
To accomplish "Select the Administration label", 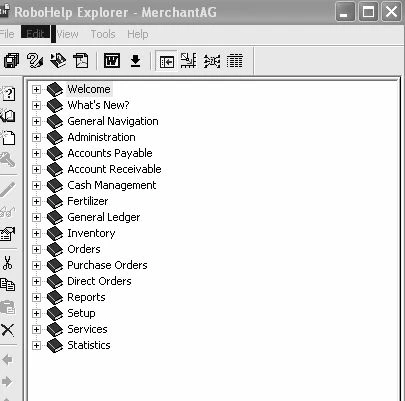I will [101, 137].
